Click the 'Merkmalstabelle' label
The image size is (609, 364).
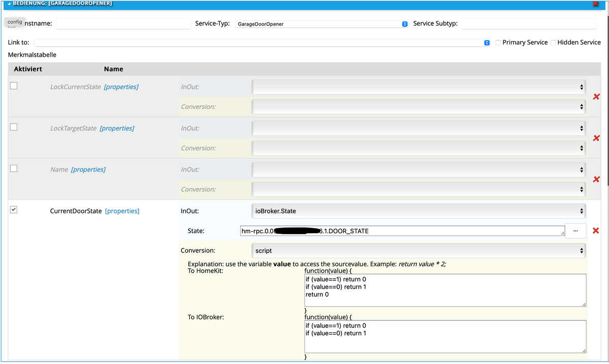point(32,54)
